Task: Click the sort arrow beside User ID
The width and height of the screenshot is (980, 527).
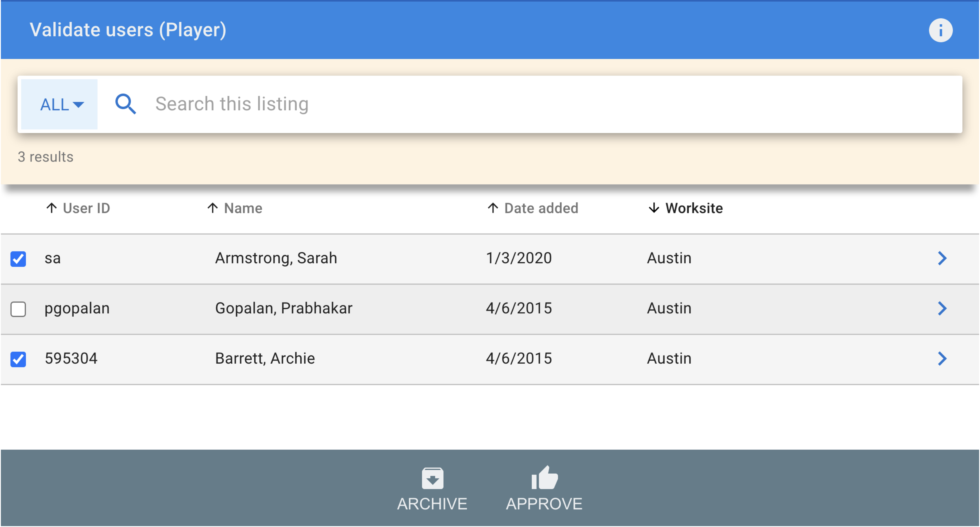Action: [51, 208]
